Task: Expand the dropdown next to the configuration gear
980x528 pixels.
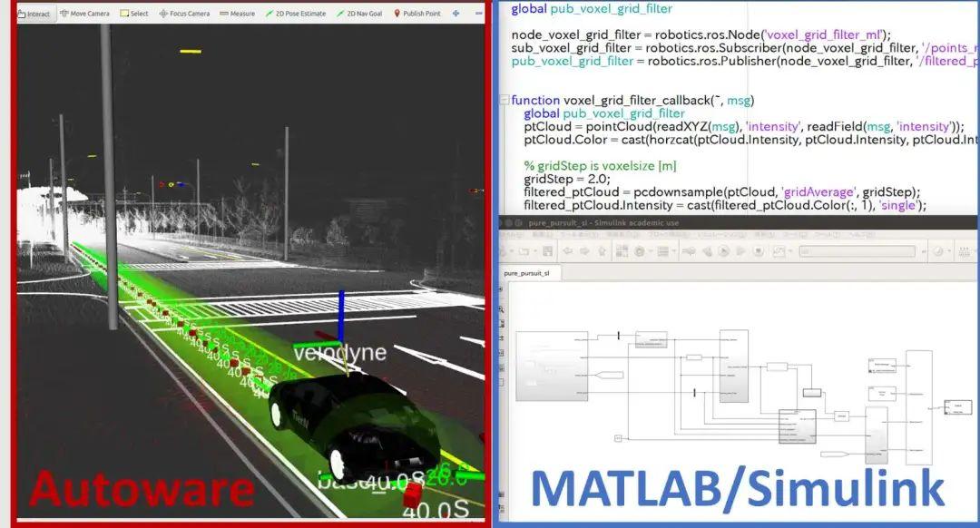Action: click(x=650, y=252)
